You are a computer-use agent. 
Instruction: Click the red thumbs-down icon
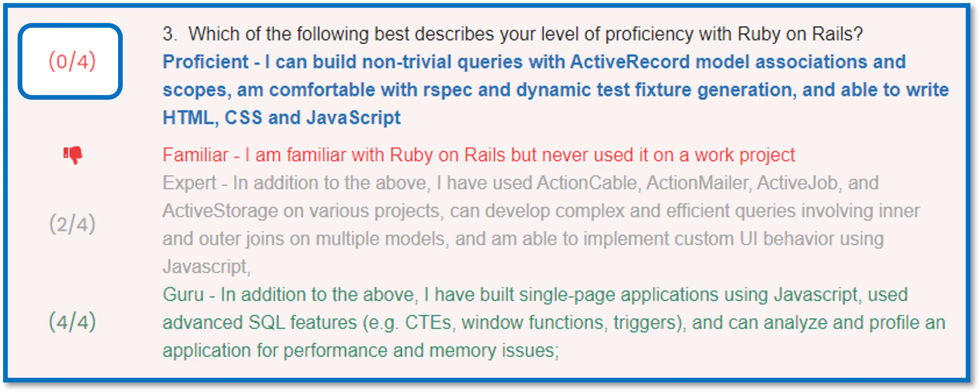pyautogui.click(x=73, y=155)
